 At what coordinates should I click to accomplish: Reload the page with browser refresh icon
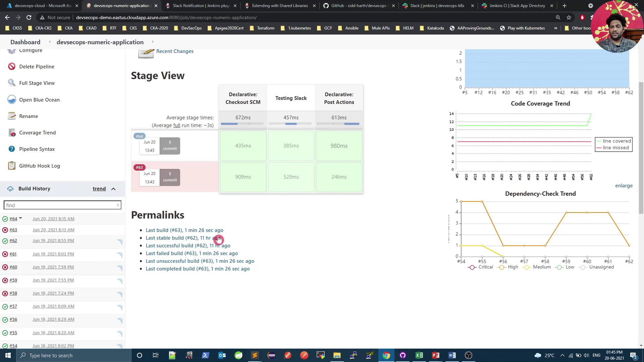[29, 17]
